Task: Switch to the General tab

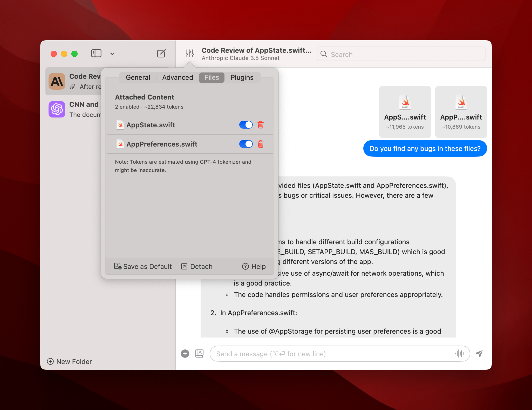Action: pos(138,77)
